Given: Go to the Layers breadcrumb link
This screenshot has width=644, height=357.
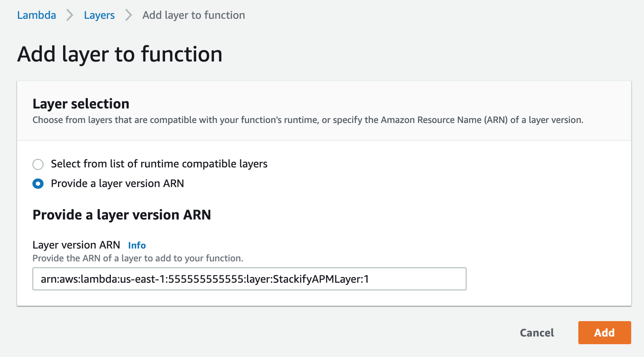Looking at the screenshot, I should click(x=99, y=15).
